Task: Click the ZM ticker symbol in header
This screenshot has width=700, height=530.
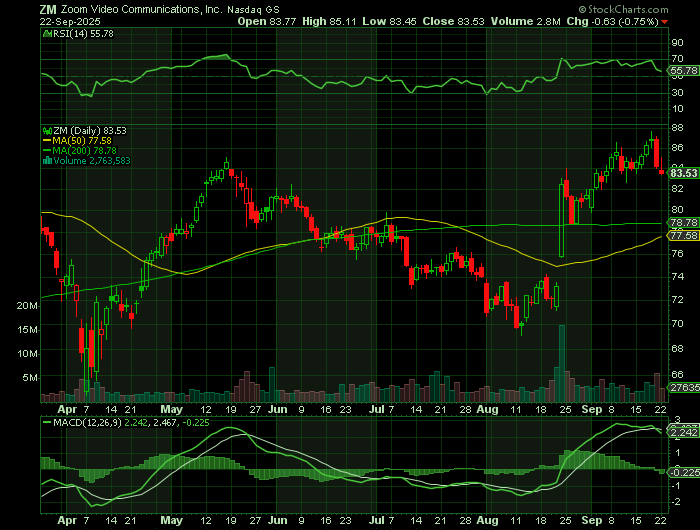Action: pyautogui.click(x=48, y=10)
